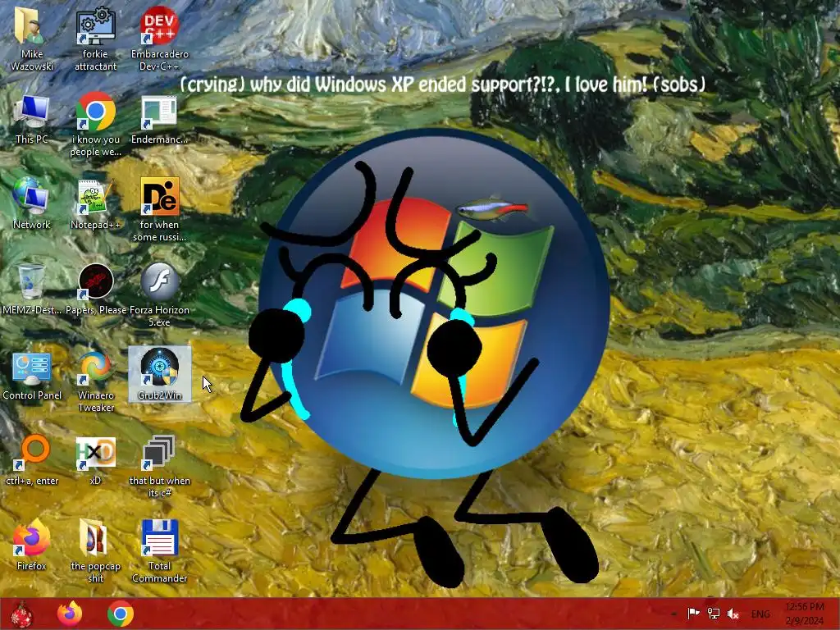Select the Forza Horizon 5.exe Flash icon
This screenshot has width=840, height=630.
[160, 294]
